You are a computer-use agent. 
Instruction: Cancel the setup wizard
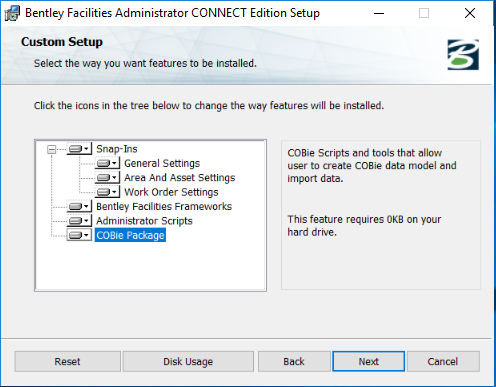click(x=443, y=361)
